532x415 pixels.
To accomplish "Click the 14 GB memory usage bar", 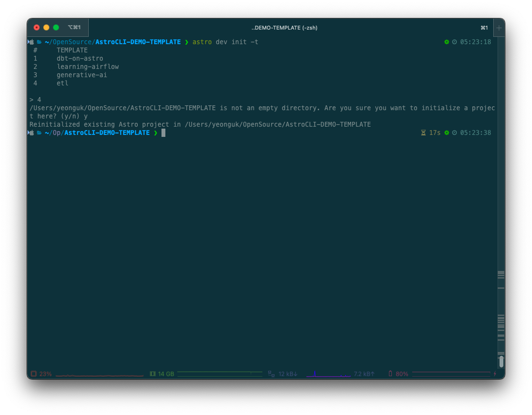I will 220,374.
